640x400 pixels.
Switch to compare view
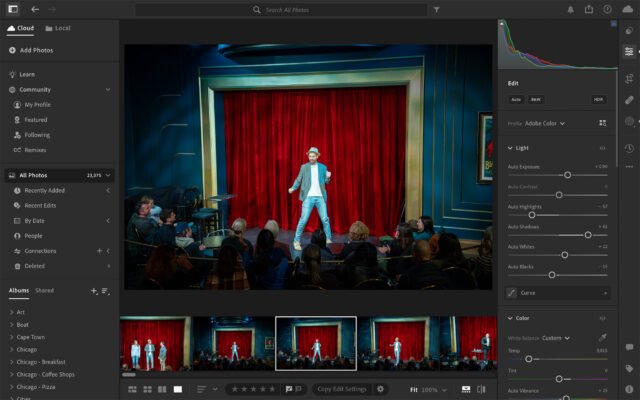click(x=162, y=389)
